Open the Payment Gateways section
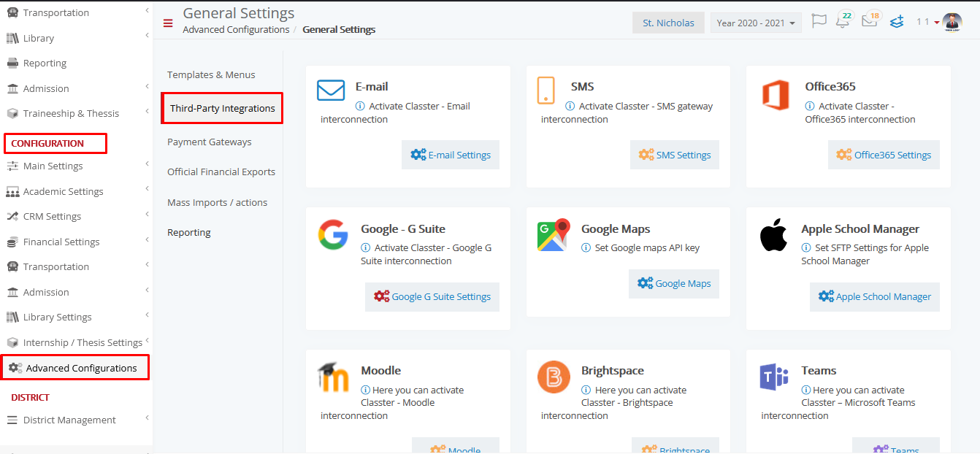The width and height of the screenshot is (980, 454). point(209,142)
